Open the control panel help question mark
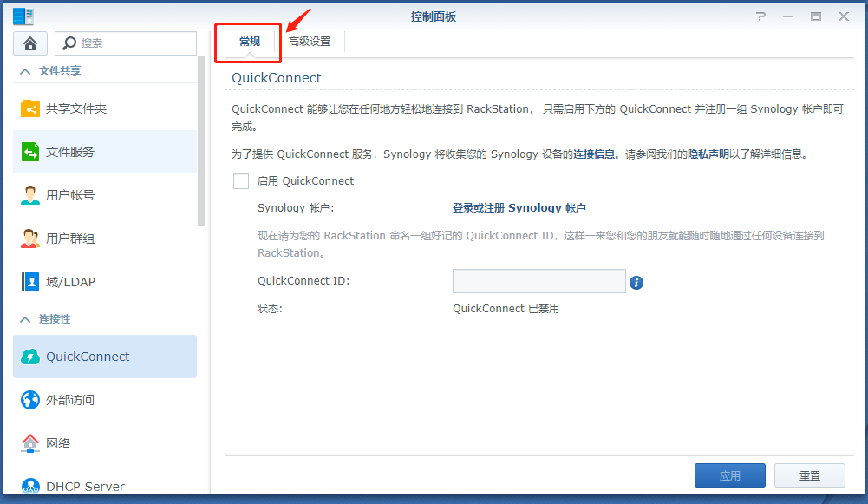 761,16
